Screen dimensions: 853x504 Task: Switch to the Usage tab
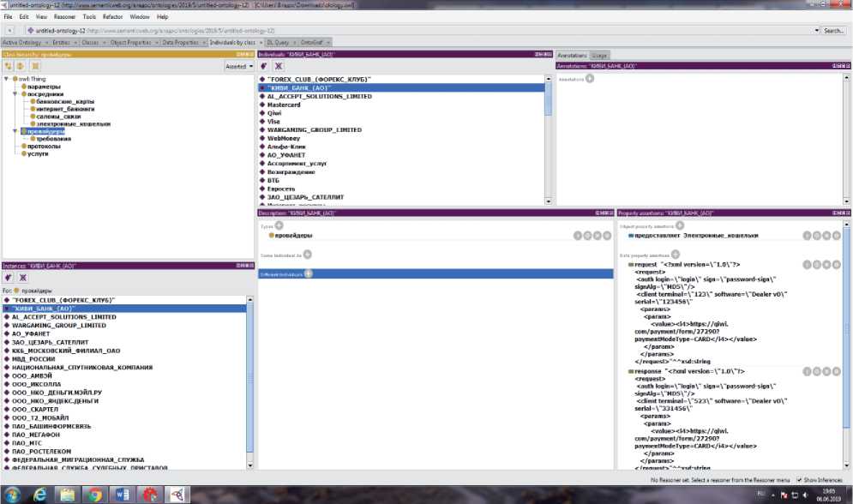599,56
